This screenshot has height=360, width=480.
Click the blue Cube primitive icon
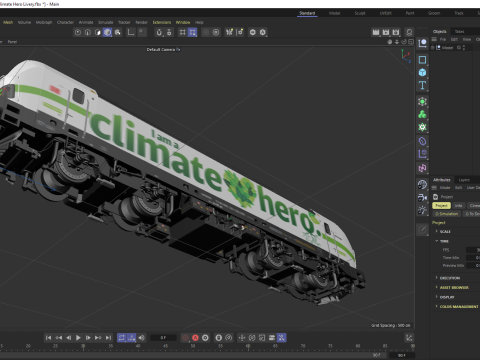(422, 72)
